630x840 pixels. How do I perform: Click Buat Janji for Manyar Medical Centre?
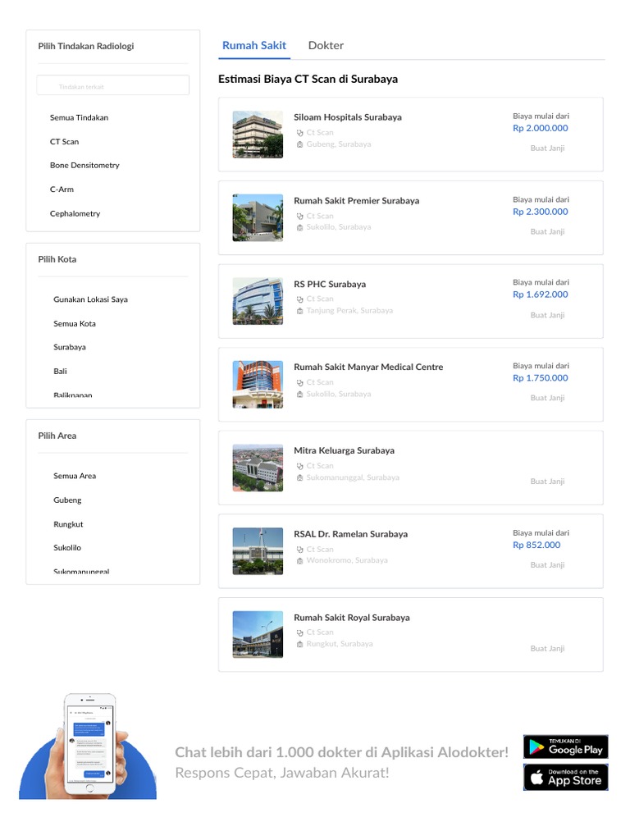click(547, 398)
